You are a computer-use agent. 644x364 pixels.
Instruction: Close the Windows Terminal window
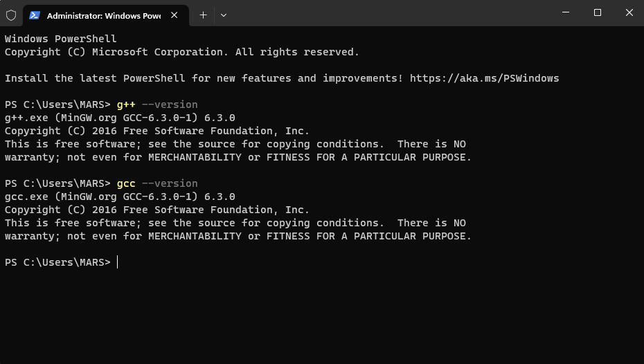pyautogui.click(x=629, y=12)
